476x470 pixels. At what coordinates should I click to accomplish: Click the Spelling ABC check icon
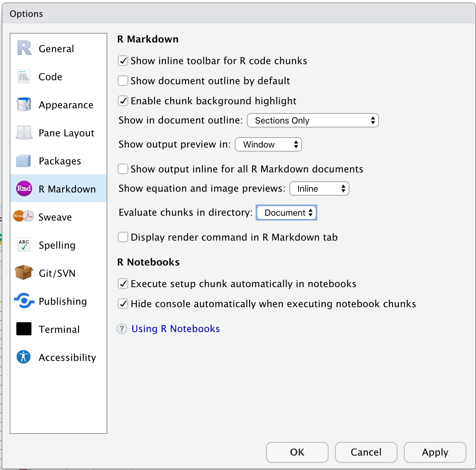[24, 245]
